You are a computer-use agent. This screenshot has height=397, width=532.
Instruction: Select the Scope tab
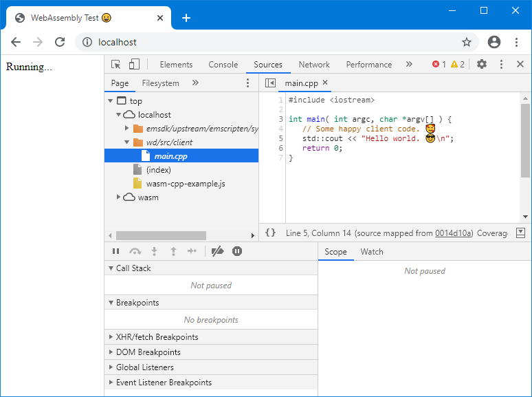[x=335, y=252]
